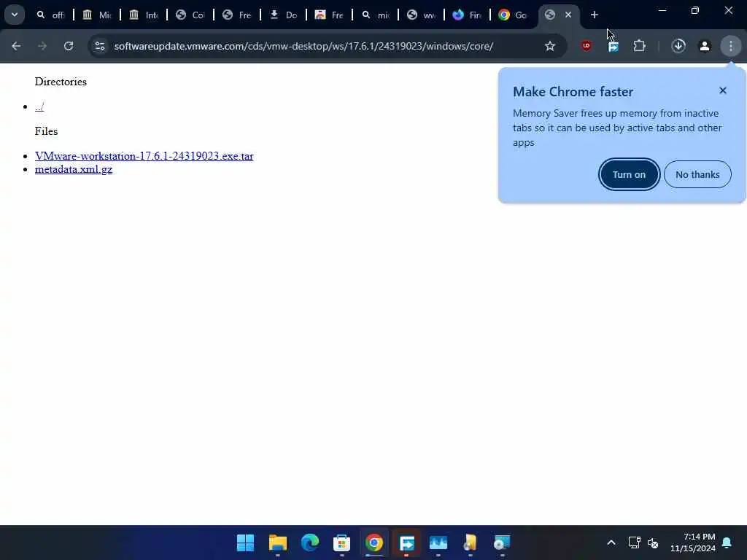Switch to the 'Col' tab
Image resolution: width=747 pixels, height=560 pixels.
[x=190, y=15]
